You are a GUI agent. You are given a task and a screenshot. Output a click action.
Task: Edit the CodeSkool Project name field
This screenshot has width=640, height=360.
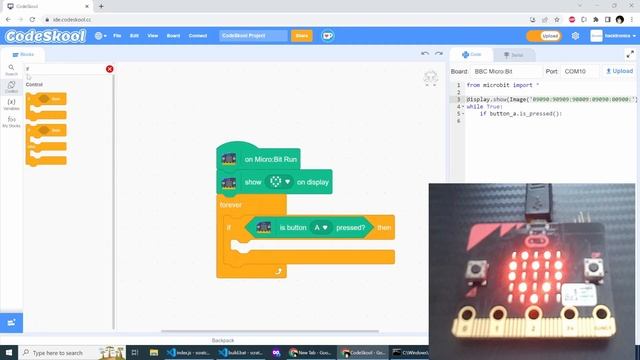253,36
